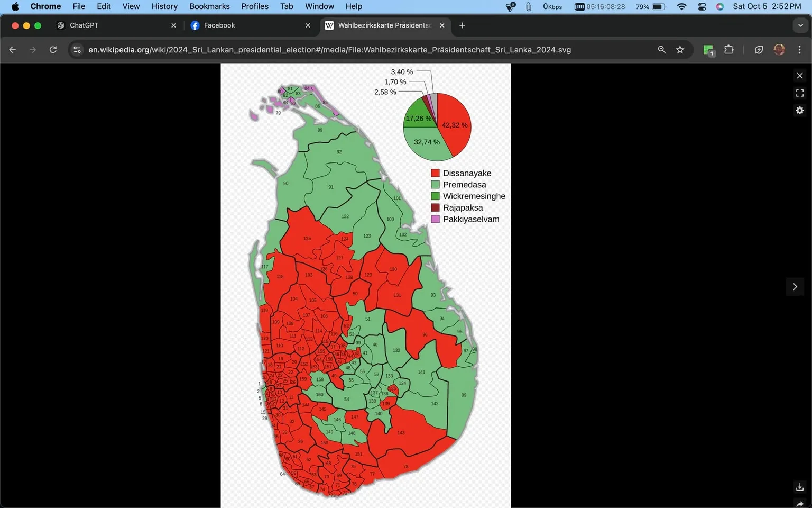Bookmark the page with the star icon
This screenshot has height=508, width=812.
coord(680,49)
